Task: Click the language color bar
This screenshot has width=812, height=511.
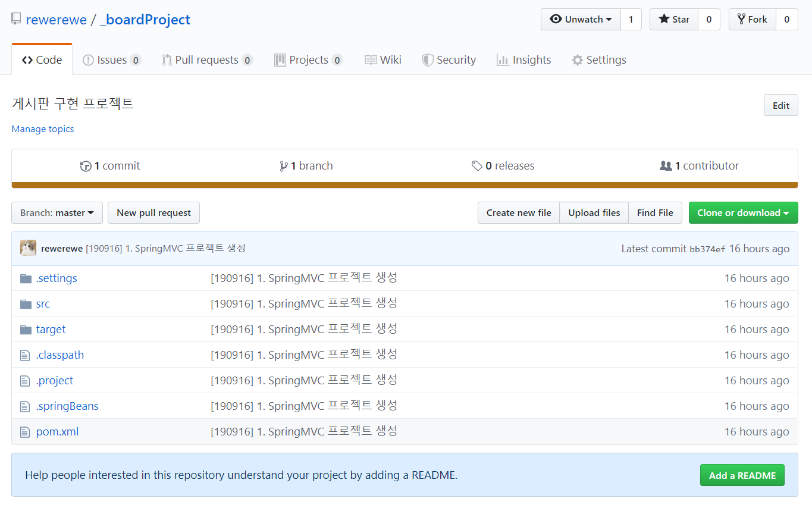Action: coord(405,185)
